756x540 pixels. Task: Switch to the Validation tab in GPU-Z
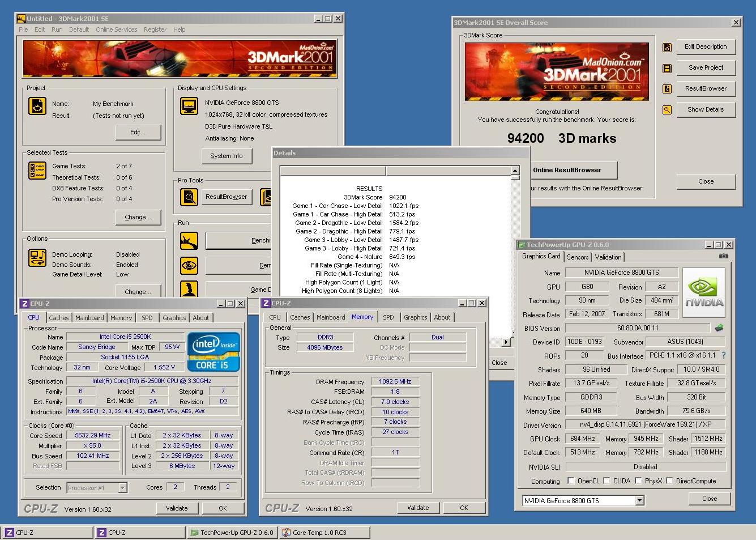608,257
